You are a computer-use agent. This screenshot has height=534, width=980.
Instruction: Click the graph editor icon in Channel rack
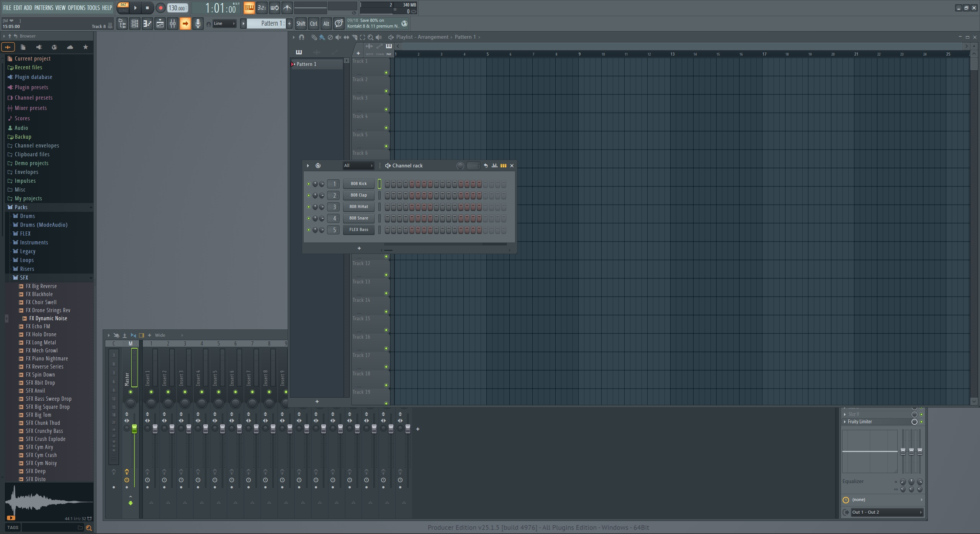[494, 165]
